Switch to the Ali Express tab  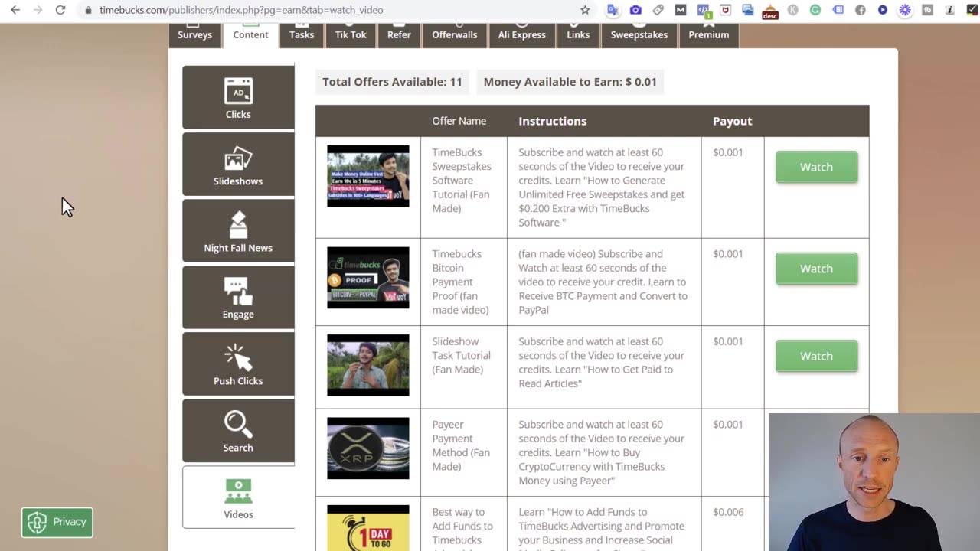522,34
